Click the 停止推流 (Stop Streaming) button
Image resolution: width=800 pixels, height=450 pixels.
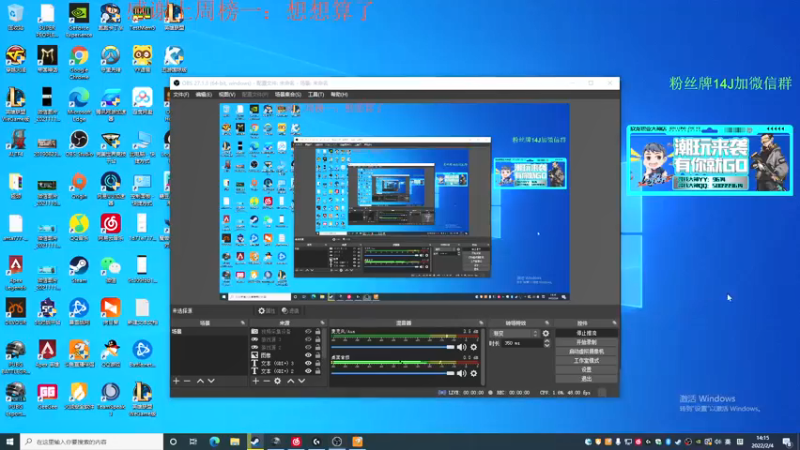pyautogui.click(x=586, y=333)
